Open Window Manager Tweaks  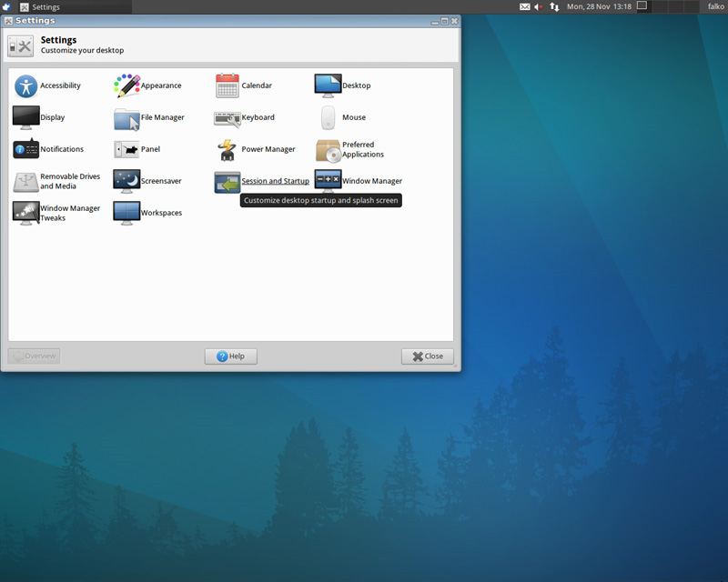pyautogui.click(x=25, y=214)
